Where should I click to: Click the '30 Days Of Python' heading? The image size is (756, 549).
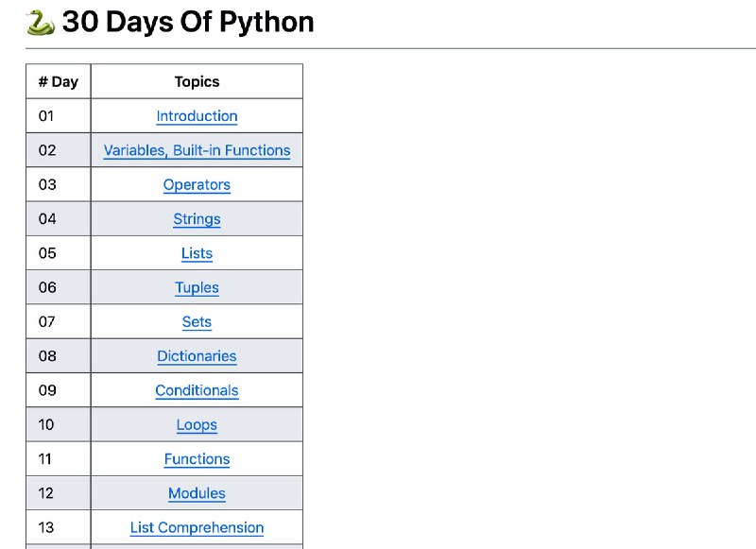[x=188, y=22]
